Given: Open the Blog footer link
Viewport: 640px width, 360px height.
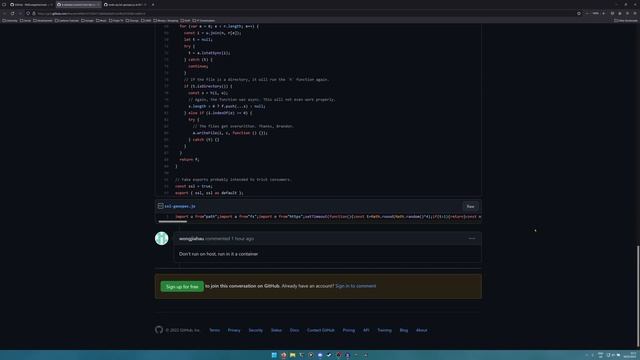Looking at the screenshot, I should pyautogui.click(x=404, y=330).
